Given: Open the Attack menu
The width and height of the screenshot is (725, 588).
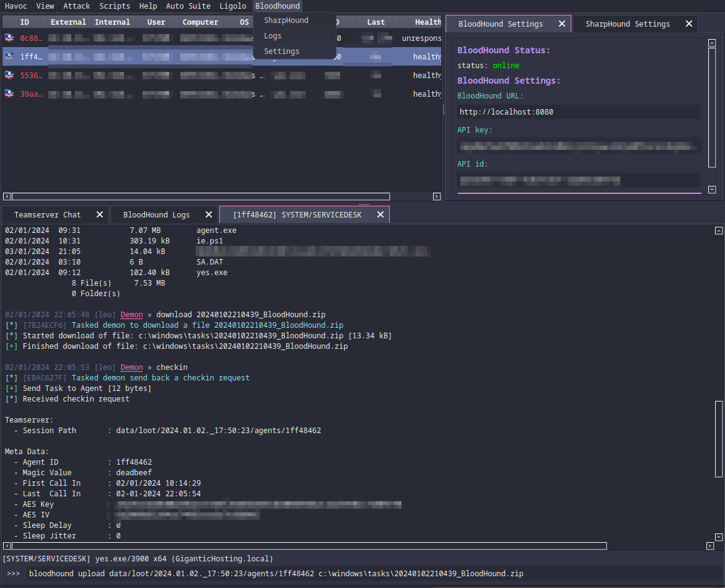Looking at the screenshot, I should coord(77,6).
